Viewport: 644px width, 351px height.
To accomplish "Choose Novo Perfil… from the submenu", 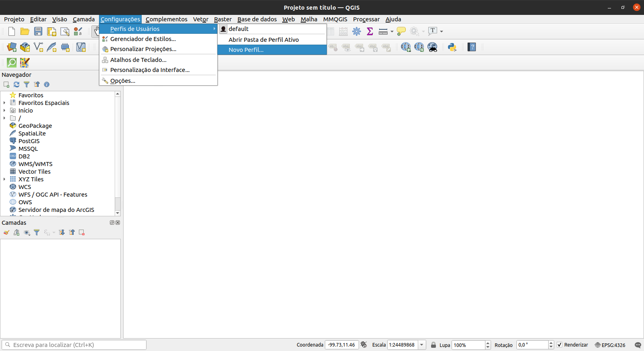I will [x=272, y=50].
